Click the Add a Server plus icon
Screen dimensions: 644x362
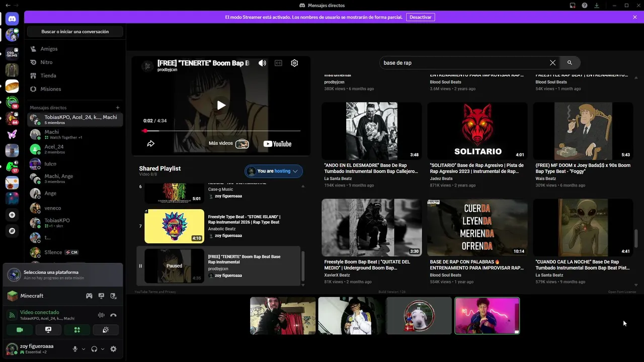tap(12, 215)
